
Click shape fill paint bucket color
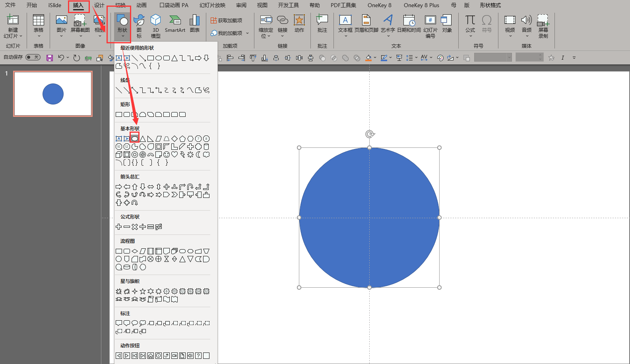[x=368, y=58]
